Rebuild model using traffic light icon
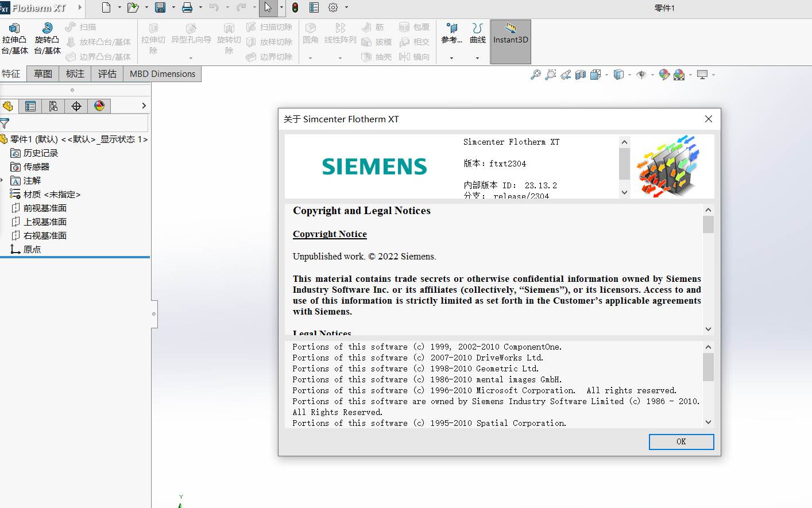The width and height of the screenshot is (812, 508). (x=295, y=7)
